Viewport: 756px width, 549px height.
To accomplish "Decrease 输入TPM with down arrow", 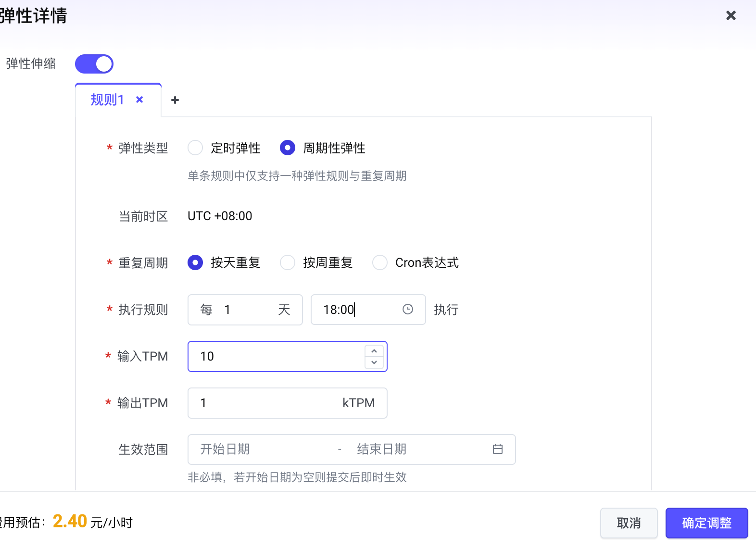I will tap(374, 362).
